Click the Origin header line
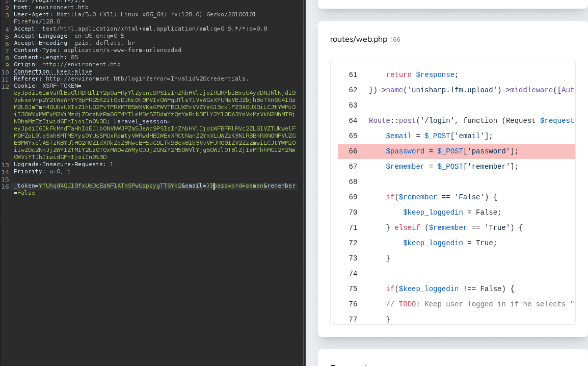Viewport: 588px width, 366px height. pos(67,64)
